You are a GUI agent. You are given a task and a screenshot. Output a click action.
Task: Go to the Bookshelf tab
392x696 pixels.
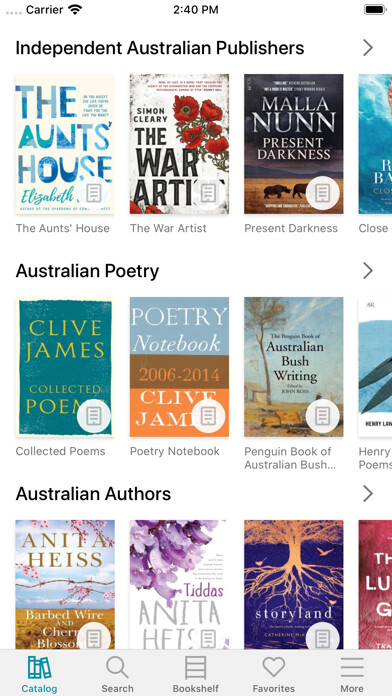click(x=195, y=674)
